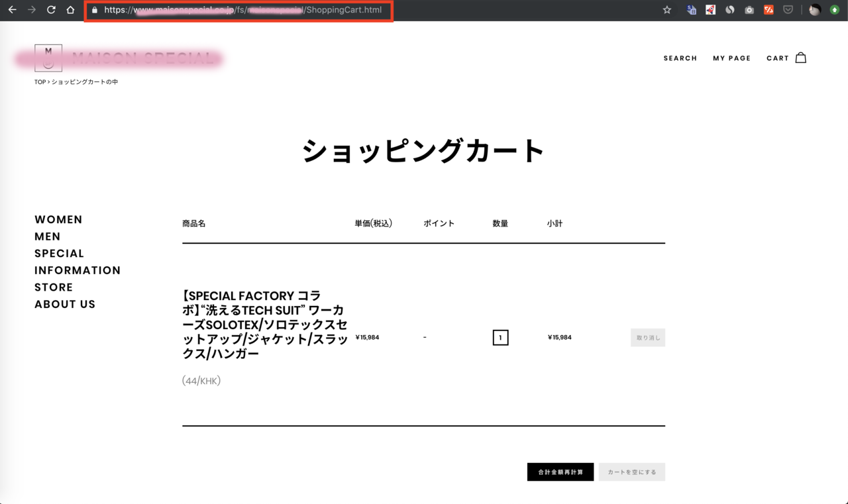Open the orange code extension icon
848x504 pixels.
[x=768, y=10]
